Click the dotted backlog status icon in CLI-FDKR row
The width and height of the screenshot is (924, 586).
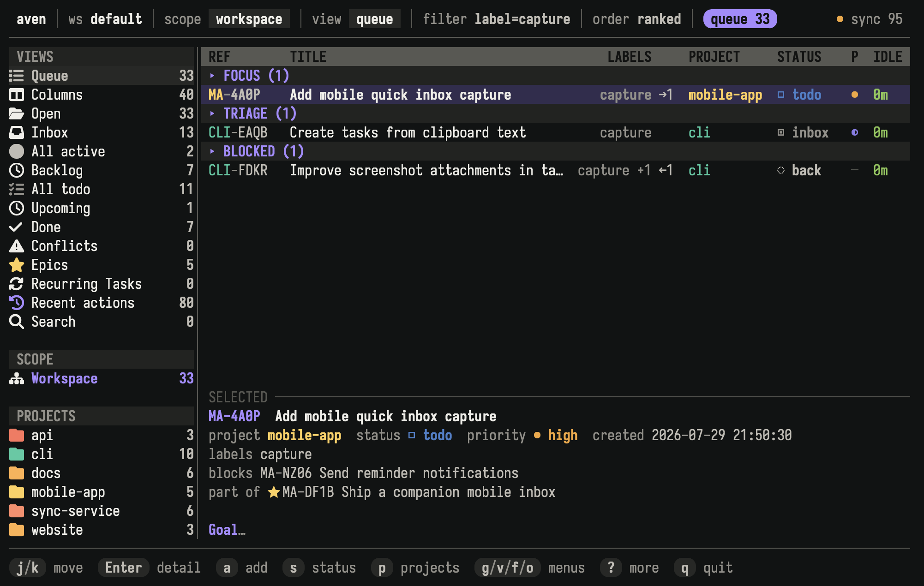[x=781, y=170]
